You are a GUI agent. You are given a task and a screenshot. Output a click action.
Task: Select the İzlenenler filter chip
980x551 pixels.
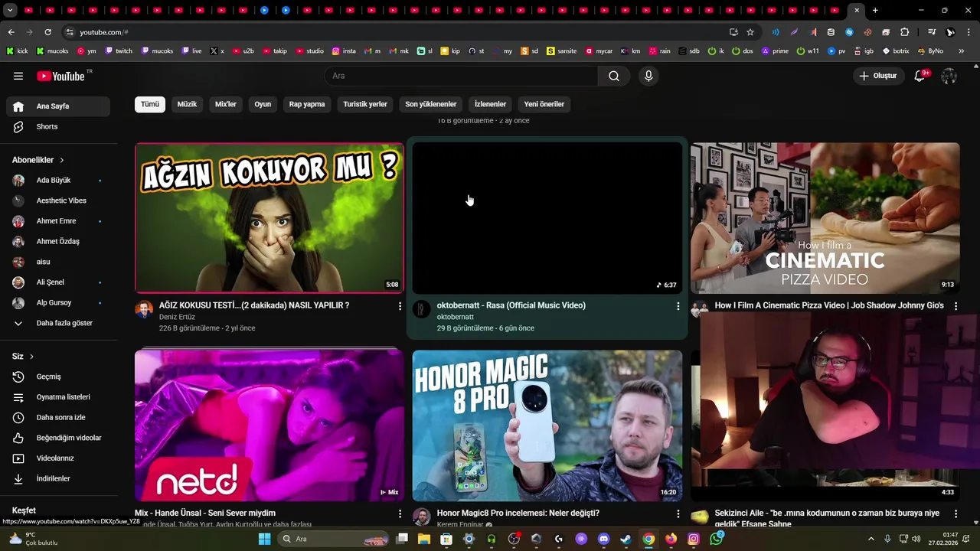490,104
